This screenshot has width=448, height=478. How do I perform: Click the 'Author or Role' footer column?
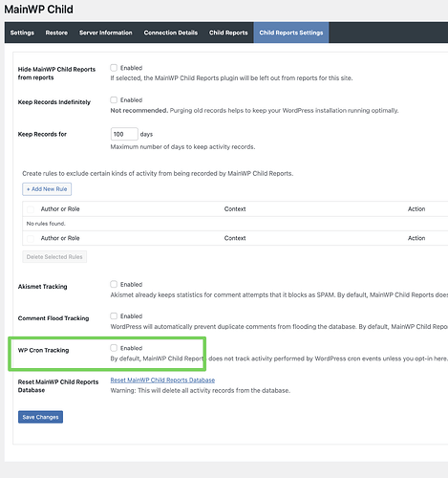point(60,238)
